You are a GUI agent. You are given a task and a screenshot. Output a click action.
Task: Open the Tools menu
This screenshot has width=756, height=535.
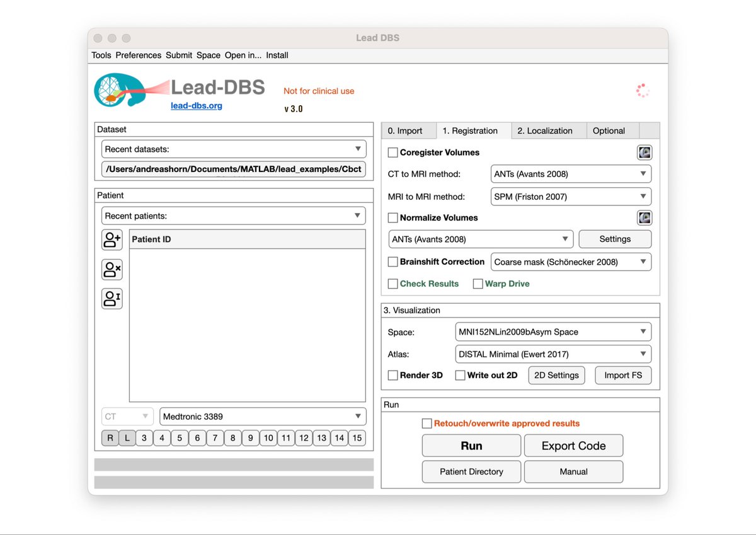click(x=101, y=55)
